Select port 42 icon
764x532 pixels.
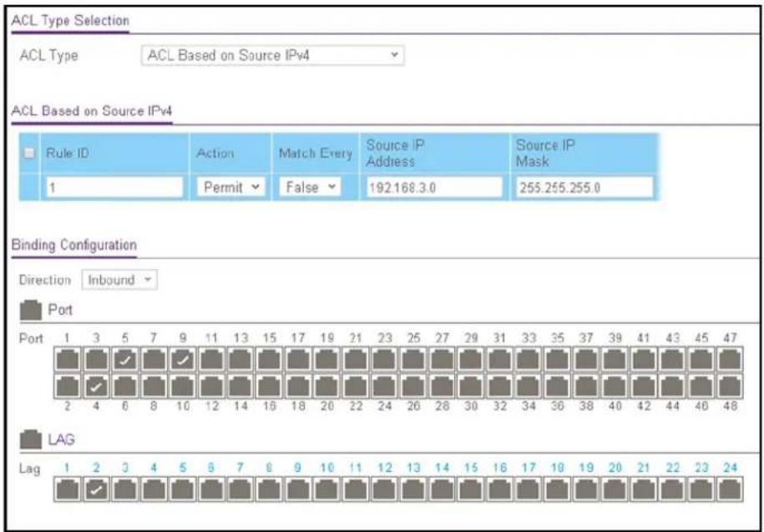click(x=643, y=387)
